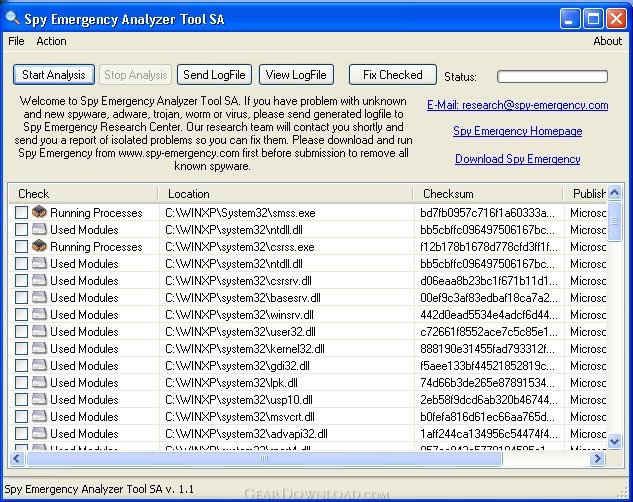Click the Used Modules icon for csrsrv.dll

[39, 280]
